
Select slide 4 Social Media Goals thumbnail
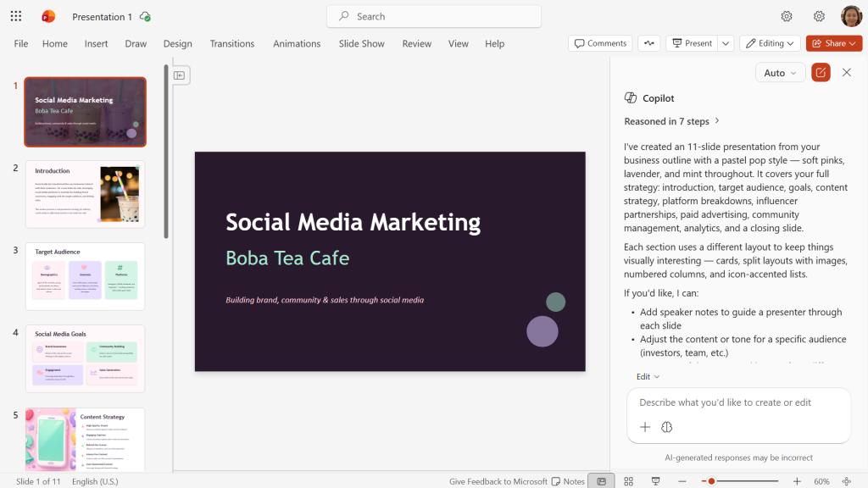(86, 358)
